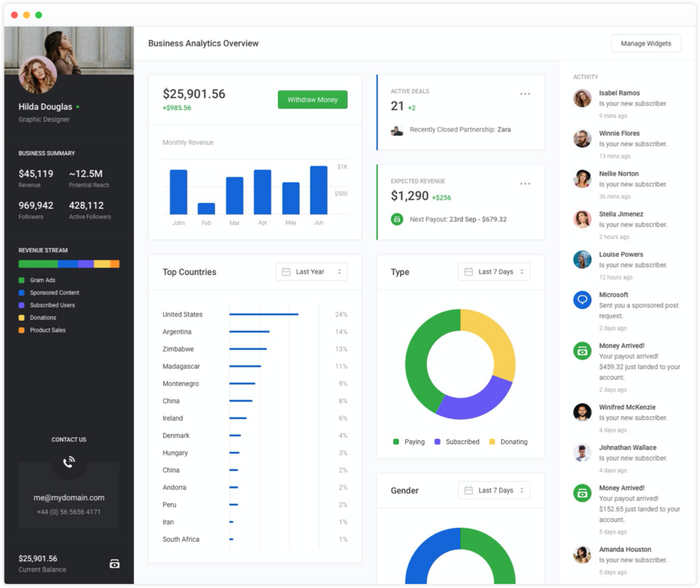Click the Apr bar in Monthly Revenue chart
Image resolution: width=700 pixels, height=588 pixels.
263,192
